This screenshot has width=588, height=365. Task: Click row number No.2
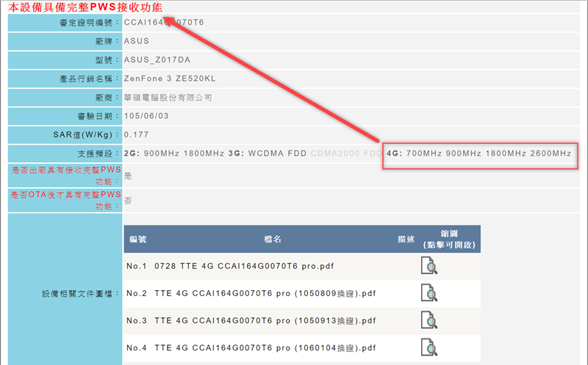(x=137, y=294)
